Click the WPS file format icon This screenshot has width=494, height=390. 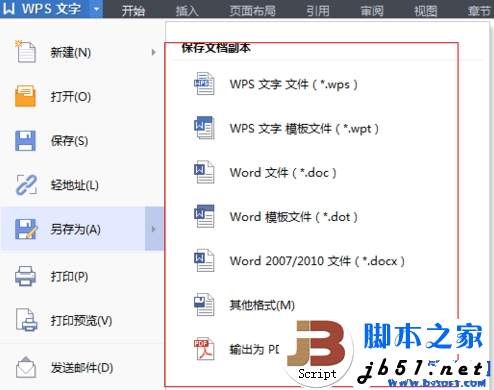point(204,84)
